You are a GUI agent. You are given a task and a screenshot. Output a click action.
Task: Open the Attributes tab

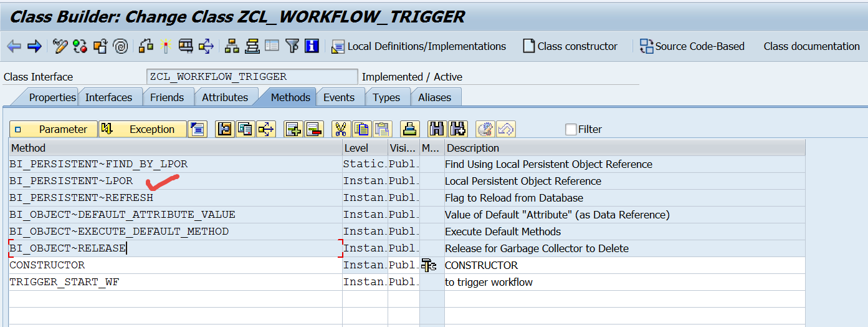tap(225, 97)
